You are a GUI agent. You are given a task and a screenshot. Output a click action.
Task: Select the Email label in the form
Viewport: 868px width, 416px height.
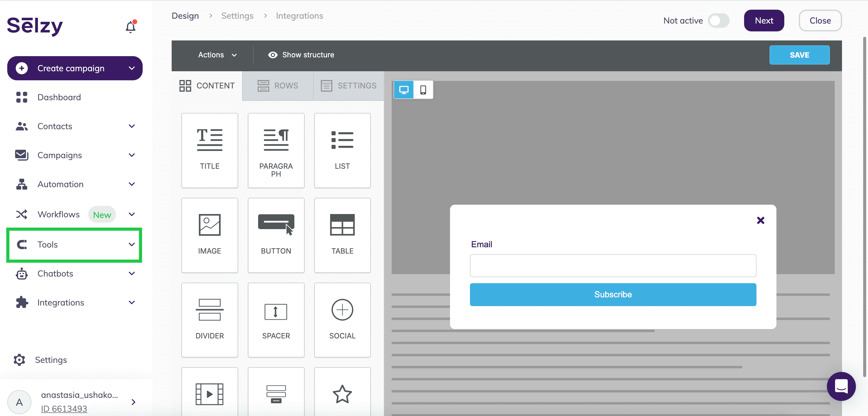[x=481, y=244]
